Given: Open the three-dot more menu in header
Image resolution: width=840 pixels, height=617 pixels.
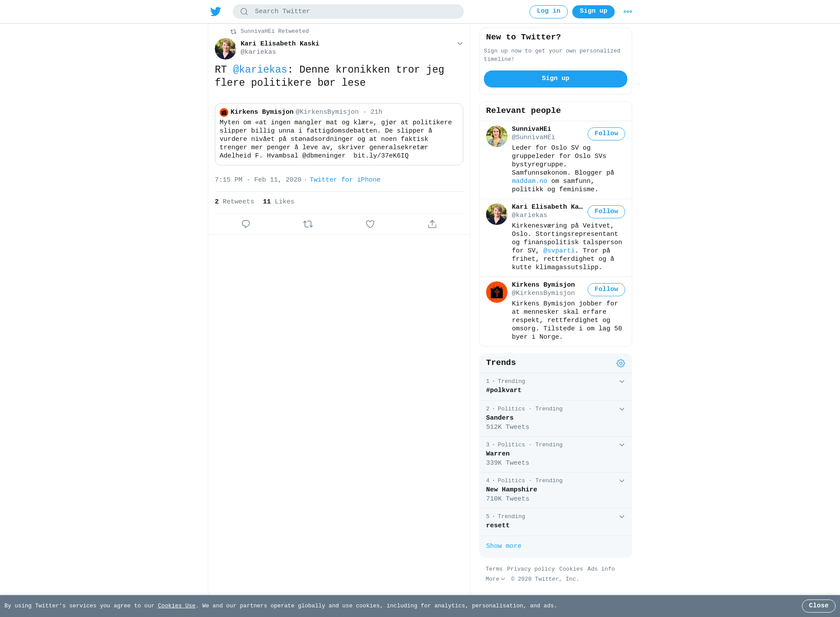Looking at the screenshot, I should [x=628, y=12].
